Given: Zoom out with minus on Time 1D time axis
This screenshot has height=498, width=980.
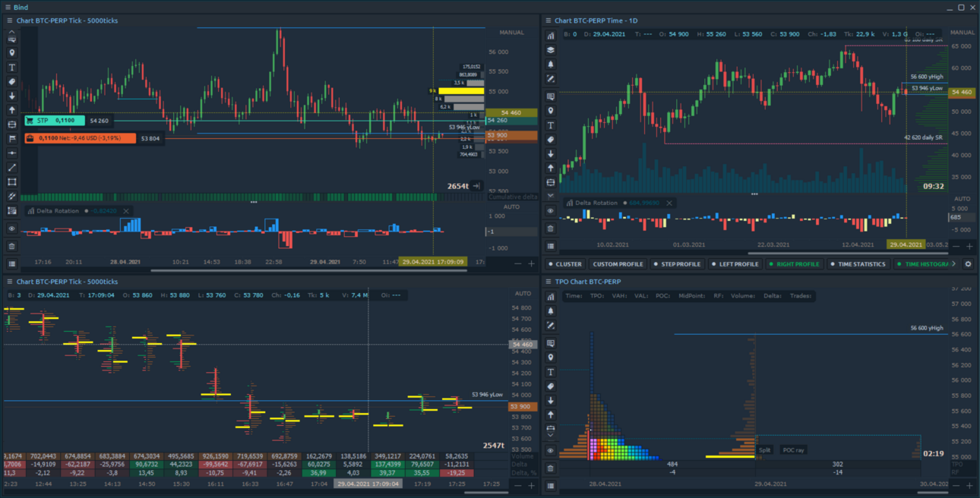Looking at the screenshot, I should pyautogui.click(x=956, y=247).
